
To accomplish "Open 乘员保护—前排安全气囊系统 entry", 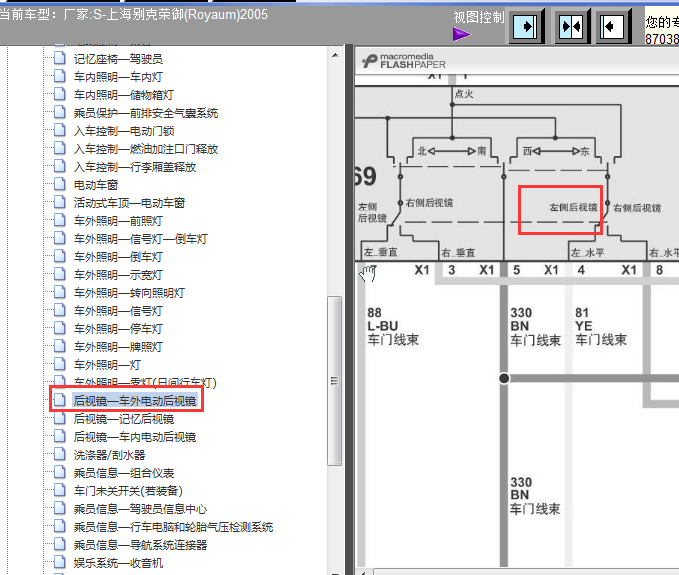I will tap(146, 113).
